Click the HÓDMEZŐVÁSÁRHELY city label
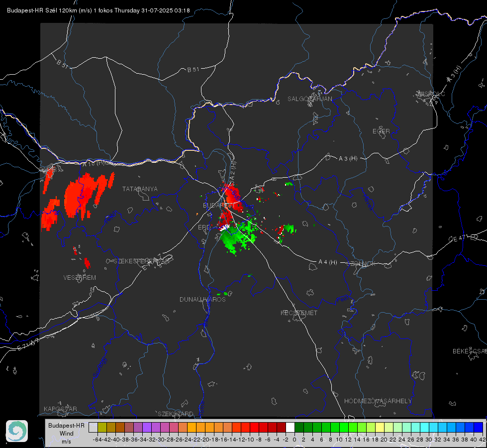 [378, 401]
